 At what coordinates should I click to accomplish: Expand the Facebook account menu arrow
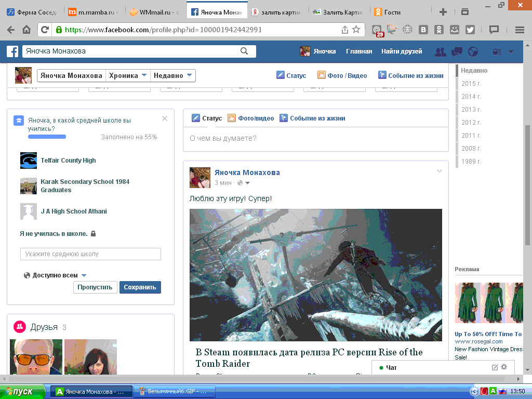pos(511,51)
